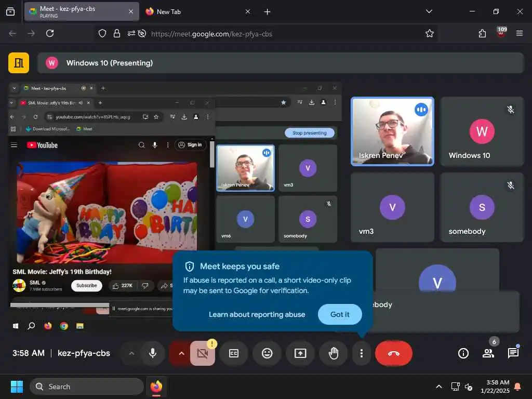The image size is (532, 399).
Task: Click the yellow meeting room icon
Action: coord(19,63)
